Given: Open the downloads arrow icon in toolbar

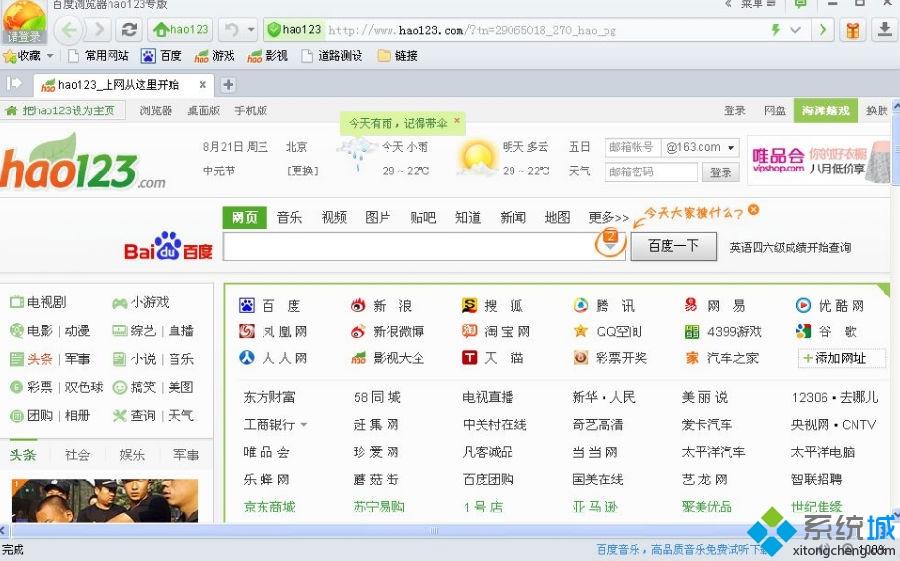Looking at the screenshot, I should click(885, 29).
